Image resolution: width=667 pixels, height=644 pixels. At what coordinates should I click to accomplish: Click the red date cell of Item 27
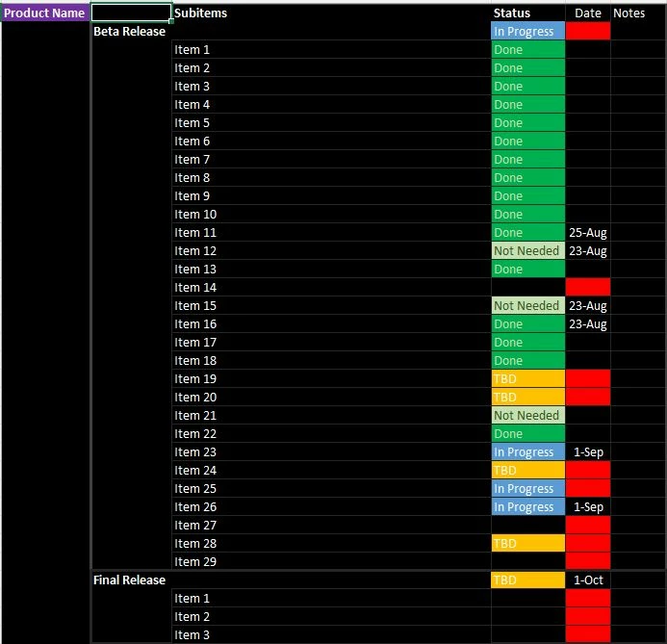pos(588,526)
